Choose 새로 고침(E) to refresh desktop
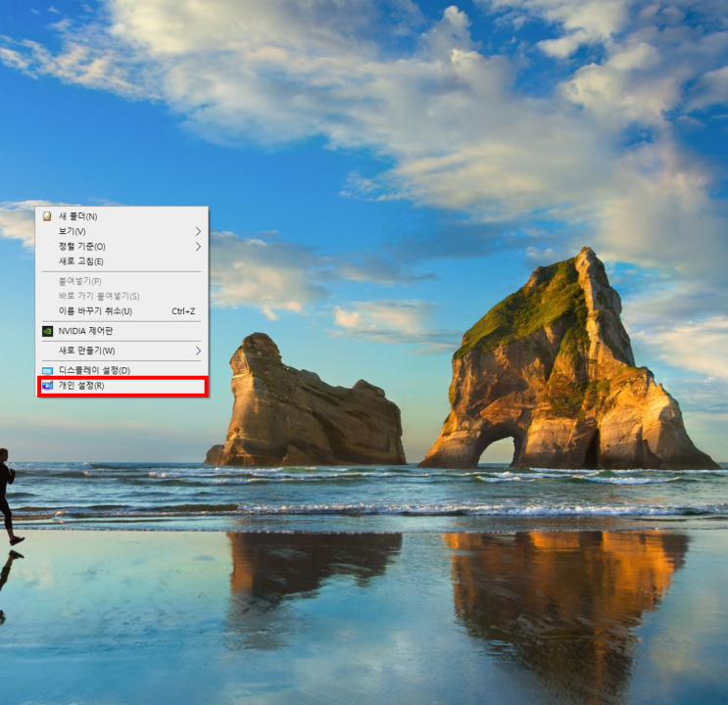This screenshot has width=728, height=705. click(121, 261)
